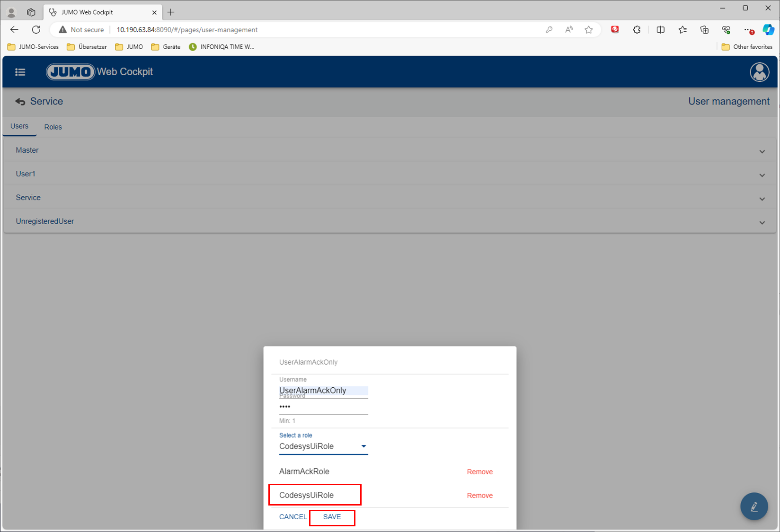Select the Users tab
The height and width of the screenshot is (532, 780).
tap(19, 126)
